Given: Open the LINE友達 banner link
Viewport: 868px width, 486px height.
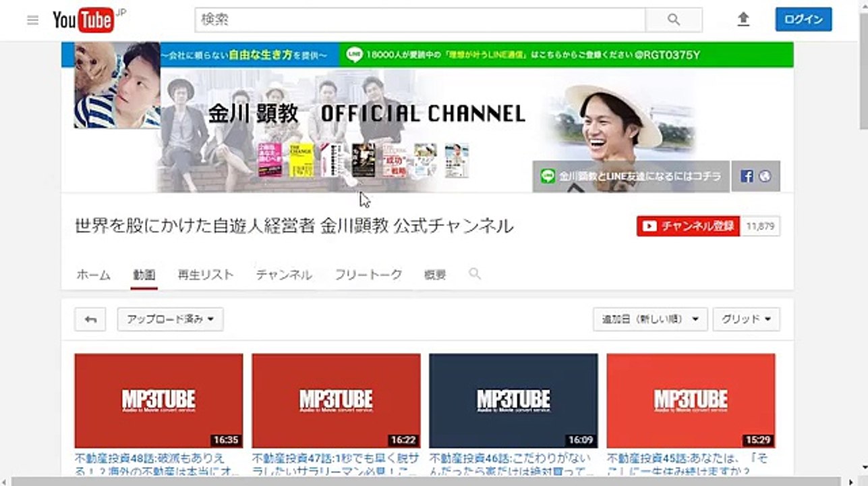Looking at the screenshot, I should [x=631, y=176].
